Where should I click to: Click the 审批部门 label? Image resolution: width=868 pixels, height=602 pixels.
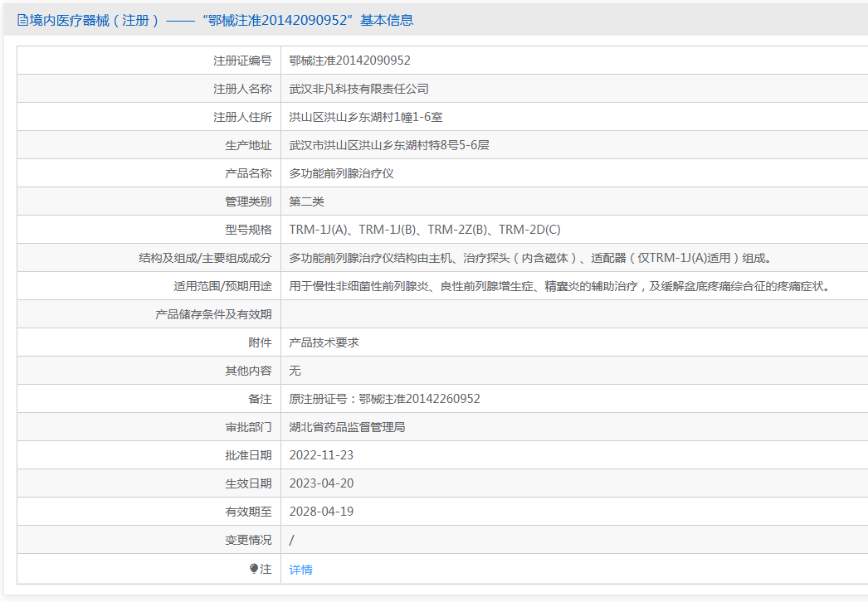(x=249, y=427)
